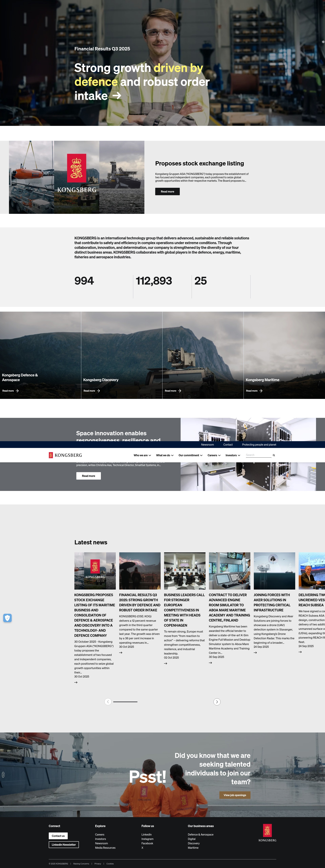
Task: Open the Careers link under footer Explore
Action: point(100,835)
